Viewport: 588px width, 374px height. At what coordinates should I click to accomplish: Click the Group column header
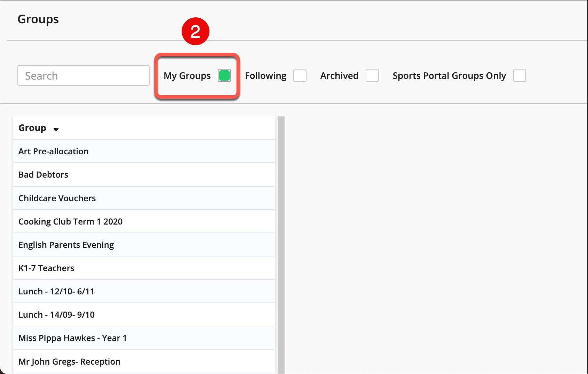[x=32, y=128]
